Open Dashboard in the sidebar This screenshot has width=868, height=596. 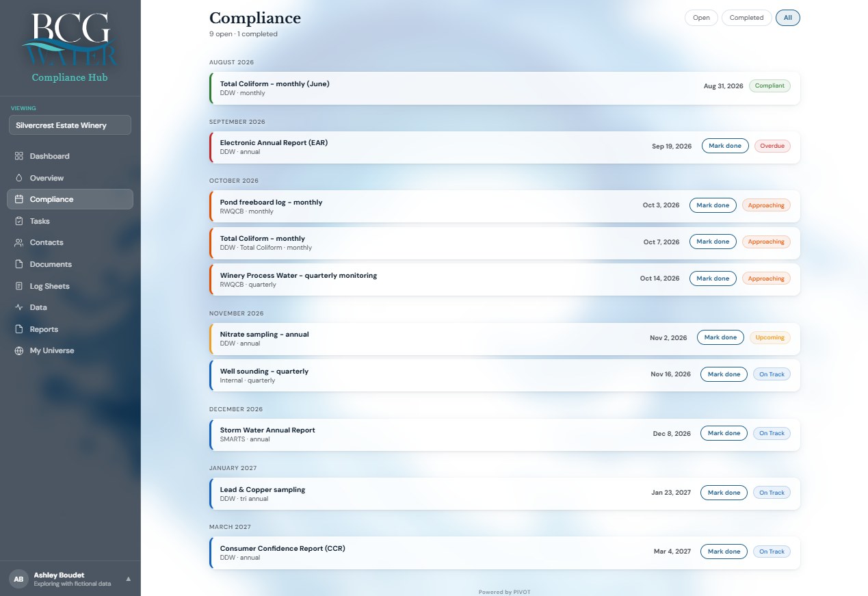pos(70,156)
